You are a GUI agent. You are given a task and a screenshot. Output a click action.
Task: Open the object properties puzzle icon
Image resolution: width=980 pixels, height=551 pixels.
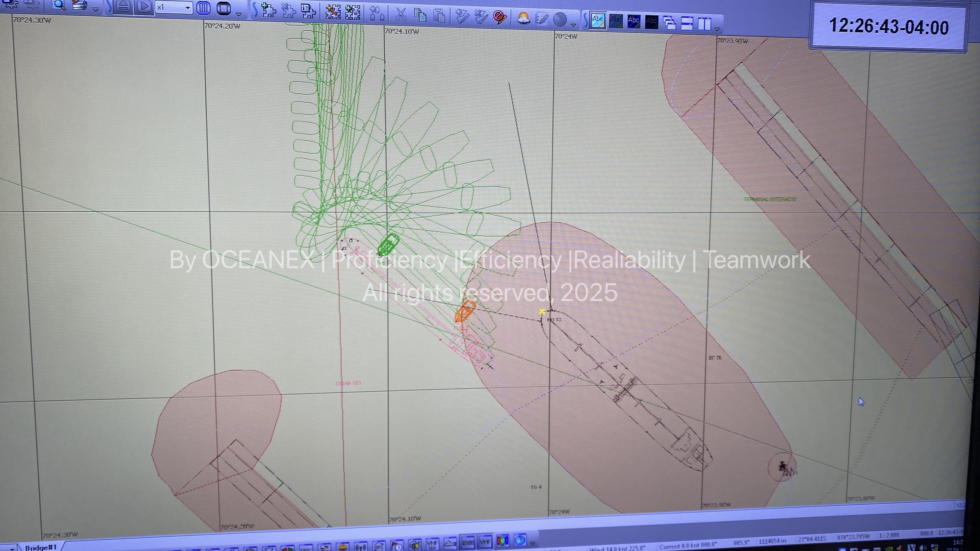(x=308, y=11)
